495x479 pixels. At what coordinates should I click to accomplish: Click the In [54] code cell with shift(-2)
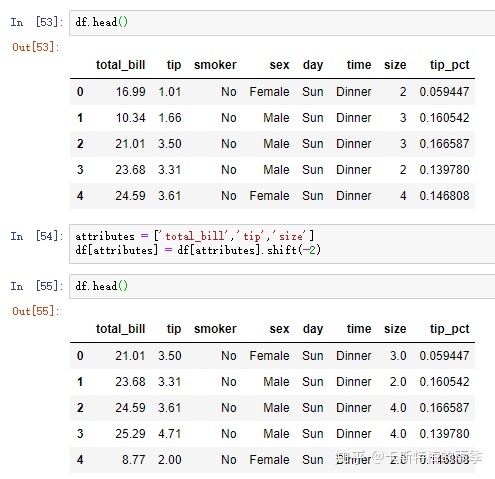tap(282, 244)
